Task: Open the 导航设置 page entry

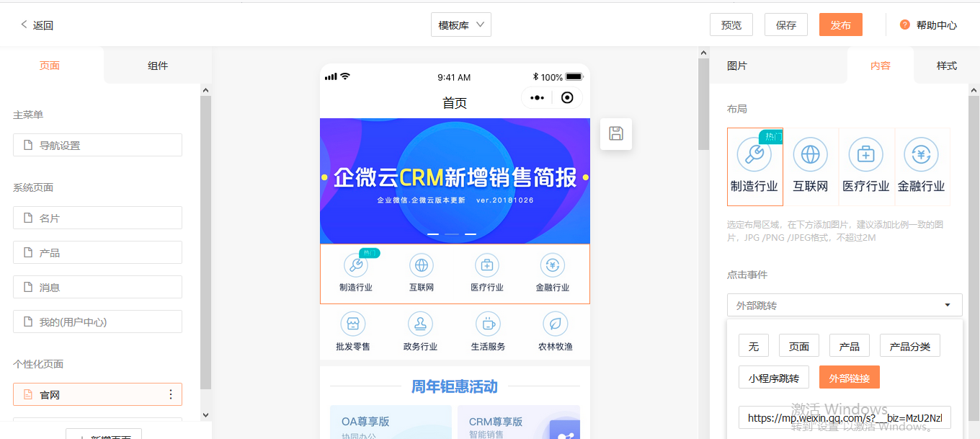Action: coord(97,145)
